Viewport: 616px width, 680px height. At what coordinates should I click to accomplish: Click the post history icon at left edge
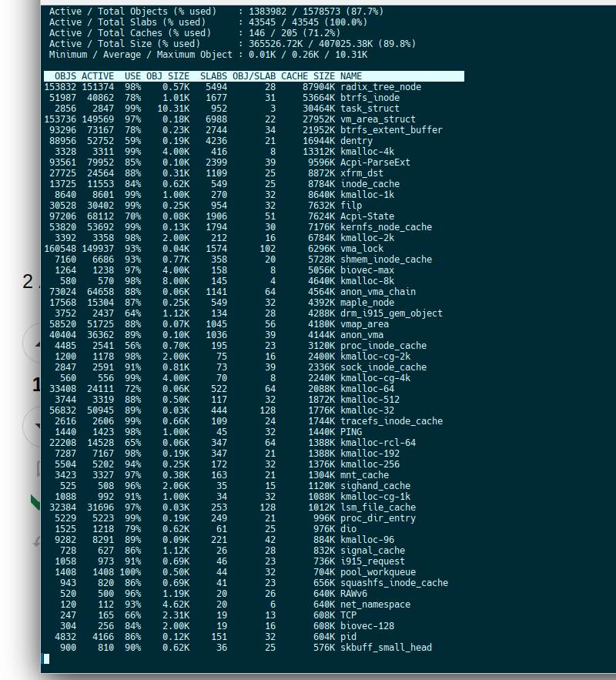click(36, 541)
